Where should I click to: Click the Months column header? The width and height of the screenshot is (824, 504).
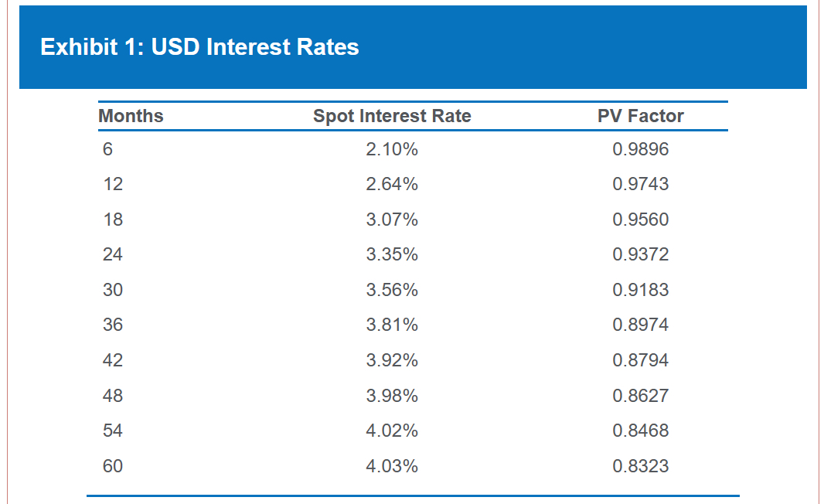131,116
